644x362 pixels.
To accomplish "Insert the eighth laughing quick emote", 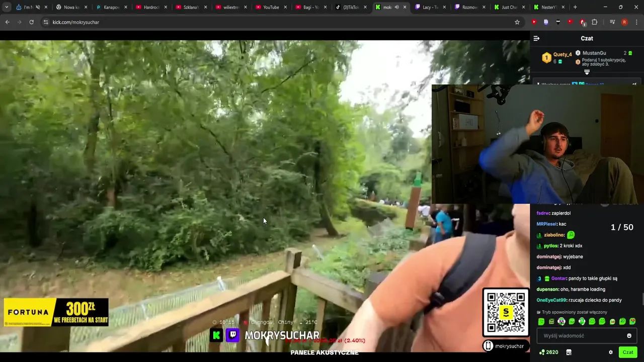I will pyautogui.click(x=612, y=322).
